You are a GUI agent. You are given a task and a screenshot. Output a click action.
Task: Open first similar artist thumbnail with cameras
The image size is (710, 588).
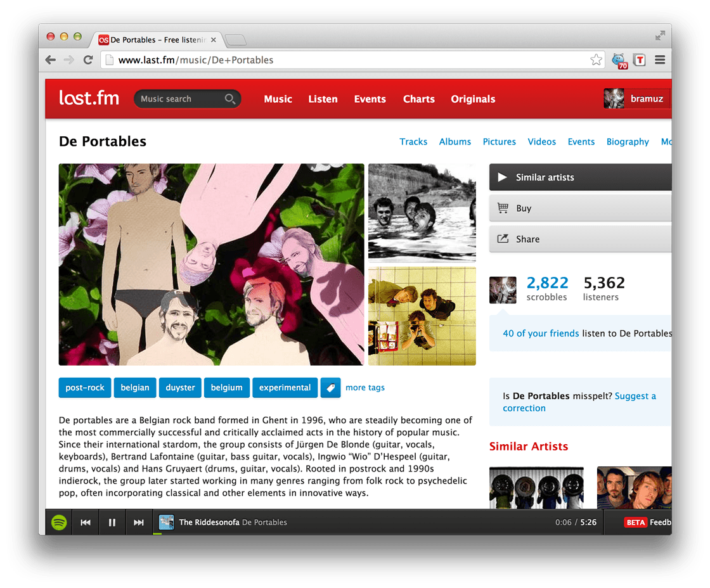coord(536,487)
